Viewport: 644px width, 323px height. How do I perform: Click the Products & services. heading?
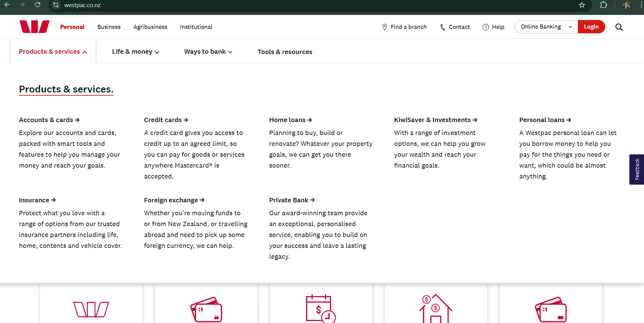pos(66,89)
